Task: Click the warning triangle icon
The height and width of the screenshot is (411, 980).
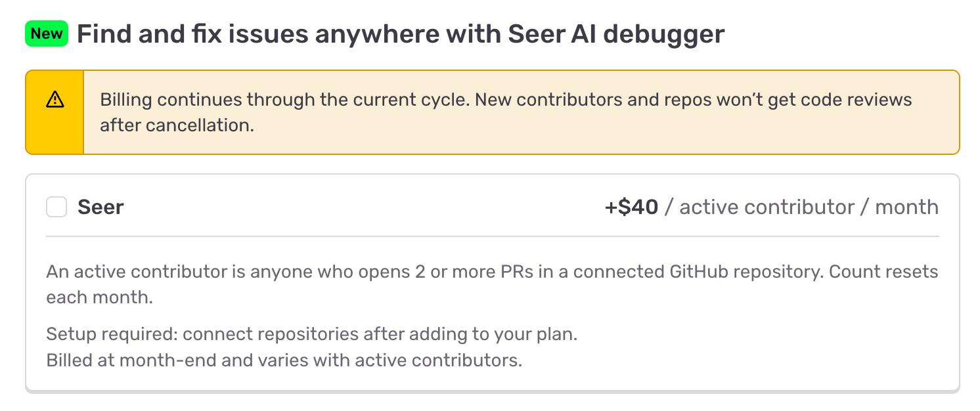Action: click(55, 100)
